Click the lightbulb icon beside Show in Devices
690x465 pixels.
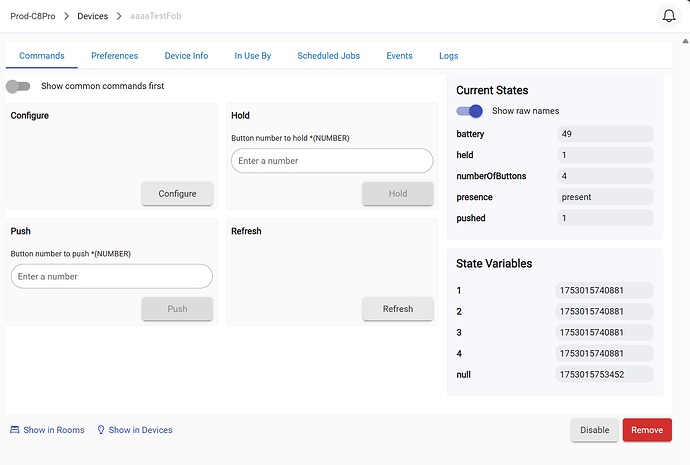(101, 430)
